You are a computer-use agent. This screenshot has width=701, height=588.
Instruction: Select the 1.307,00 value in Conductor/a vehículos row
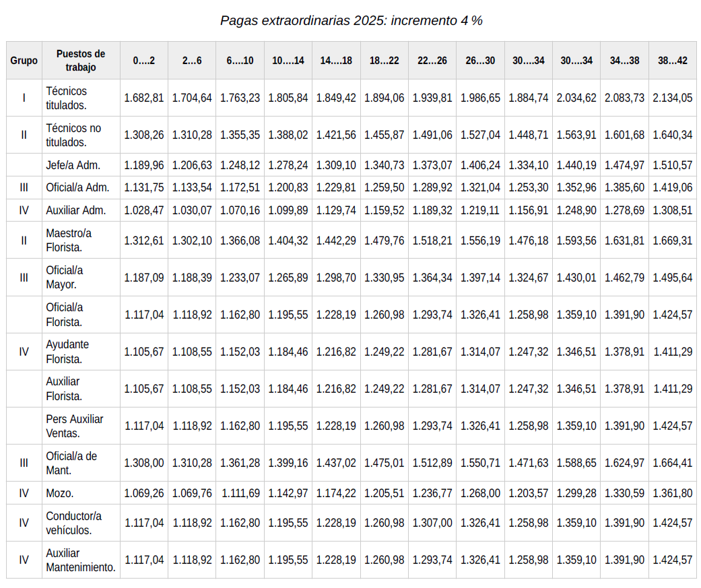[432, 523]
